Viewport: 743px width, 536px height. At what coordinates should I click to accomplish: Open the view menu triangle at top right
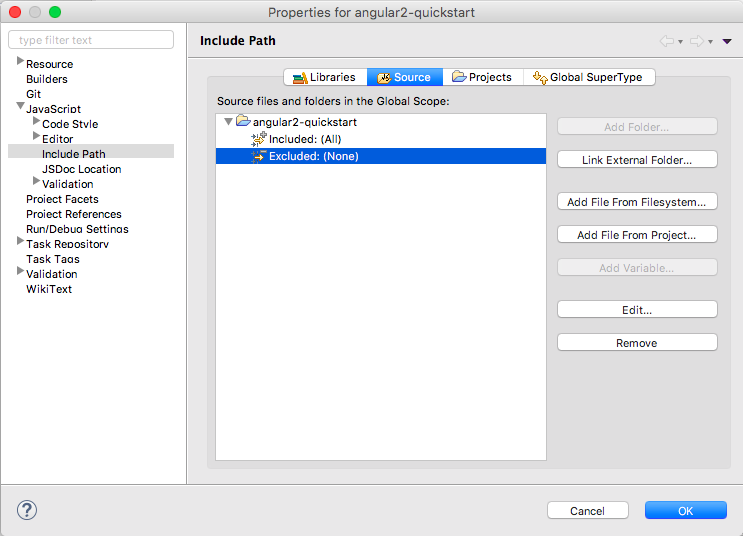tap(726, 41)
